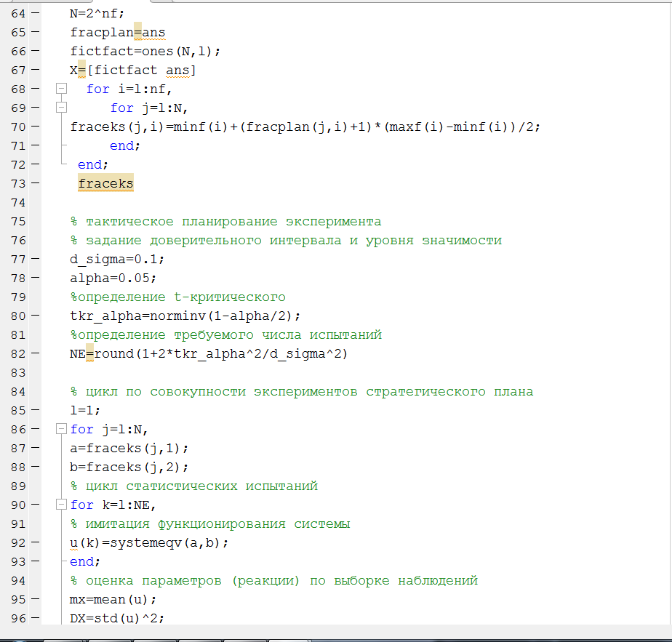Click the underlined 'ans' in 'fracplan=ans'
The image size is (672, 642).
[153, 33]
